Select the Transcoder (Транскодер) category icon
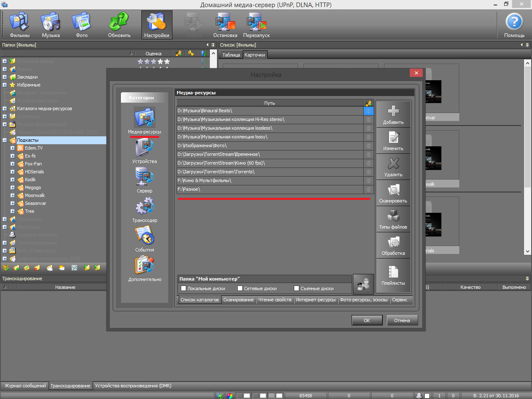Viewport: 532px width, 399px height. [145, 207]
